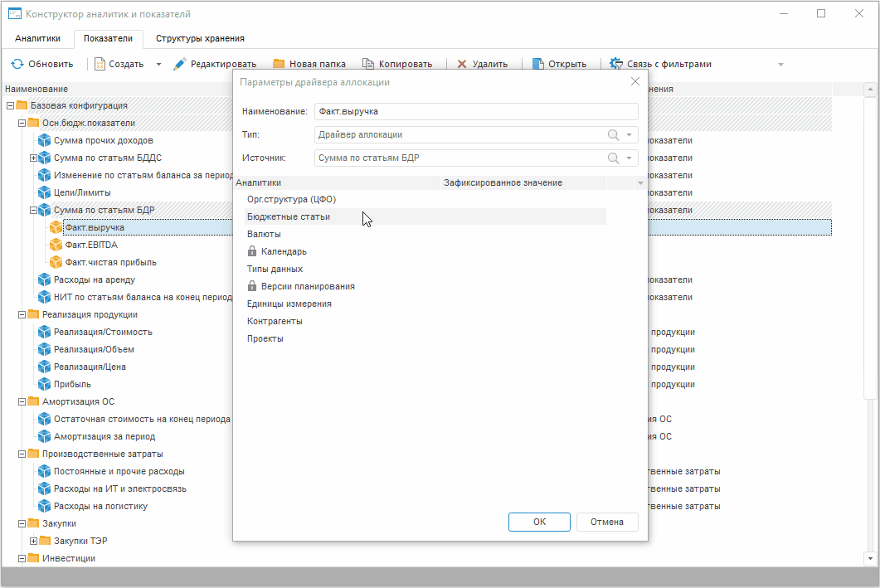Click the magnifier icon in Источник field
The height and width of the screenshot is (588, 880).
click(x=614, y=158)
